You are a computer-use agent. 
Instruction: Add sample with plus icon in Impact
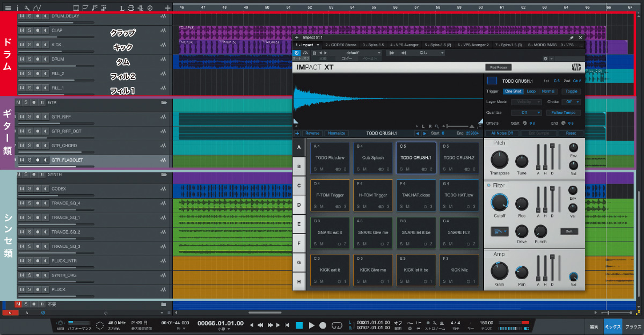(x=297, y=133)
